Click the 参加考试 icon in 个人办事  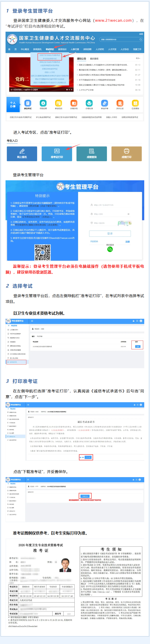28,103
